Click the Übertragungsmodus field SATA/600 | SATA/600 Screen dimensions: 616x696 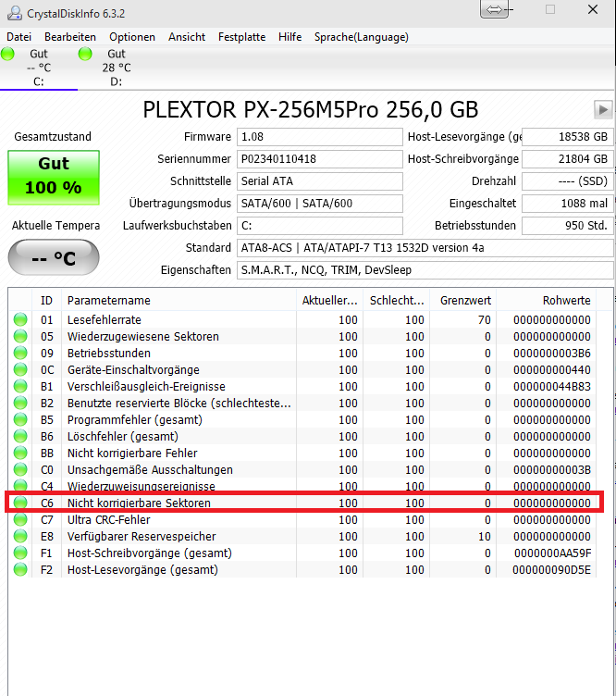tap(320, 204)
